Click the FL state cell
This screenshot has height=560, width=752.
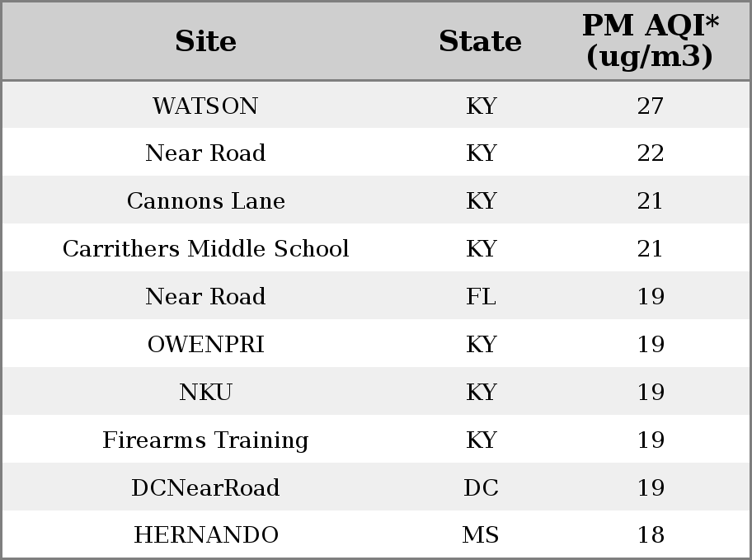(x=481, y=296)
